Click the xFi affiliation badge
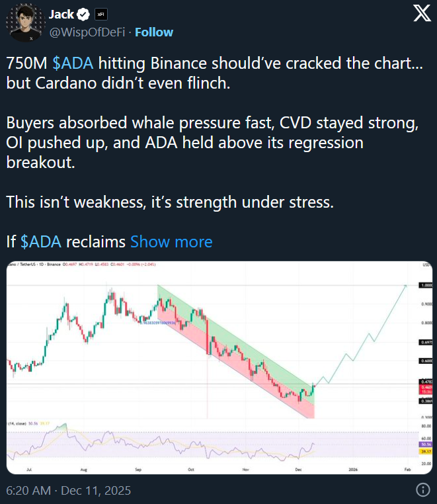 click(x=100, y=14)
